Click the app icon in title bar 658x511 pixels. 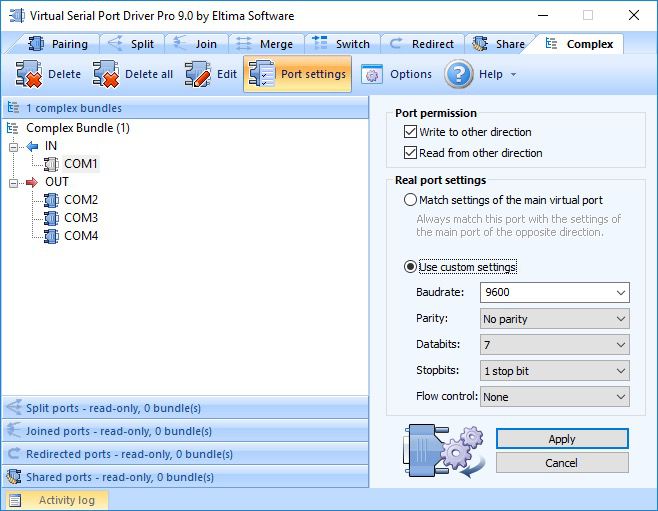[x=17, y=16]
